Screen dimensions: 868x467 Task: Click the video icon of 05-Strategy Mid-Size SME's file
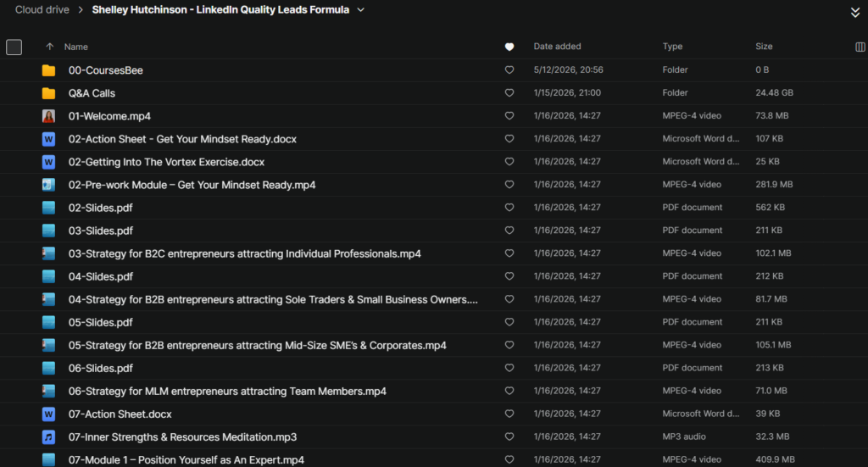click(x=48, y=345)
